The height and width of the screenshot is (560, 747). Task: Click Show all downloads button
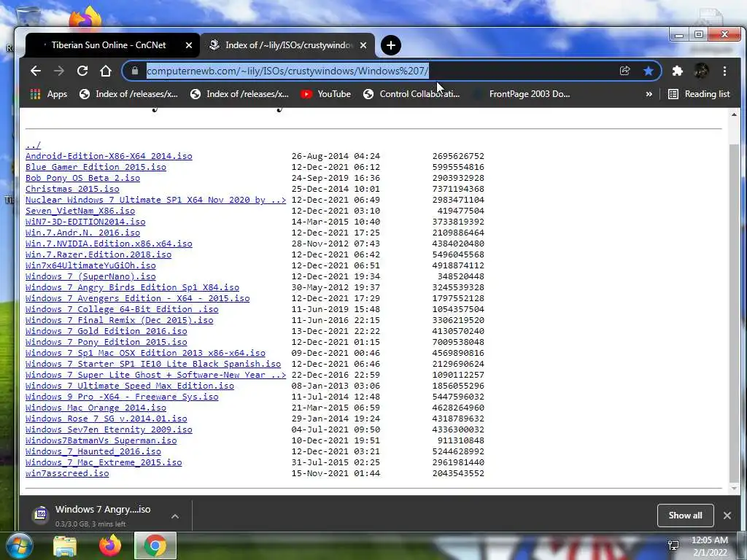click(685, 516)
